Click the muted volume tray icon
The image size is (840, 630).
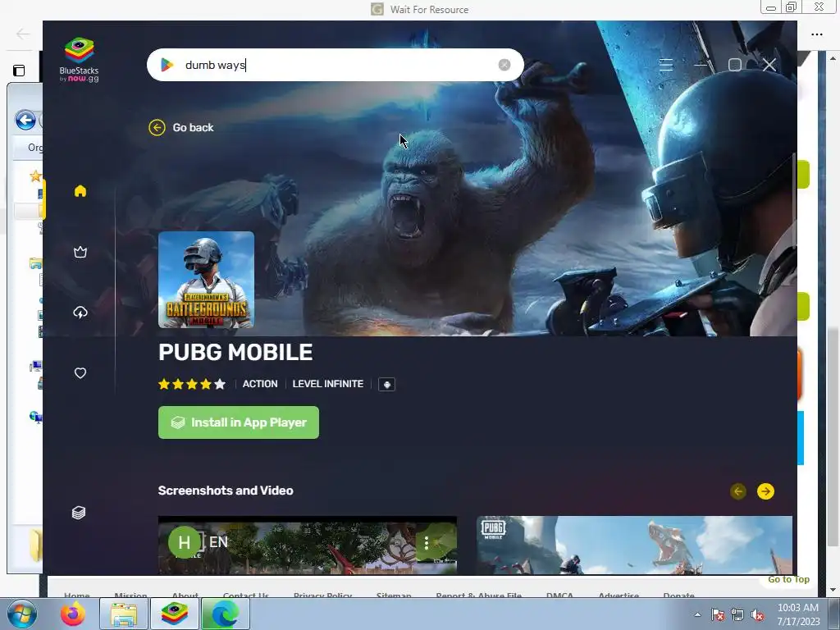tap(757, 614)
